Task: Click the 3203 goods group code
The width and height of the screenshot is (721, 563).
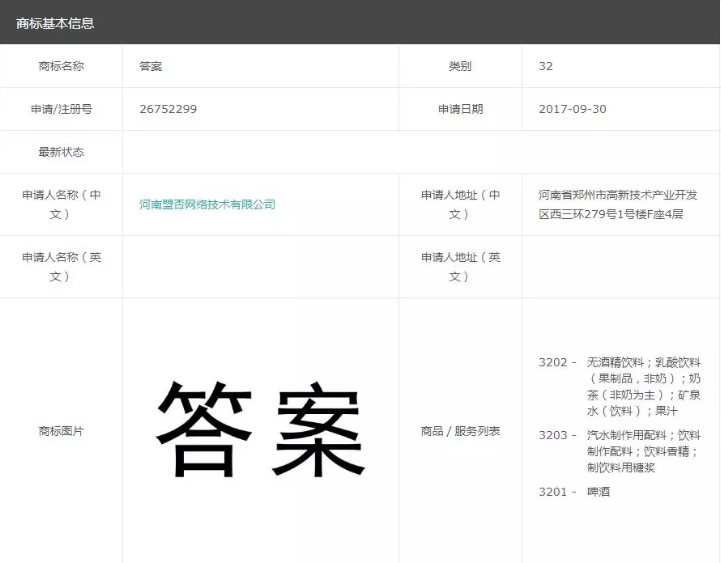Action: (x=557, y=435)
